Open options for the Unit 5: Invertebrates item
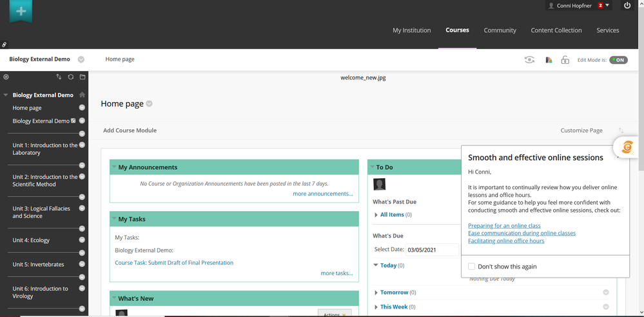 82,264
